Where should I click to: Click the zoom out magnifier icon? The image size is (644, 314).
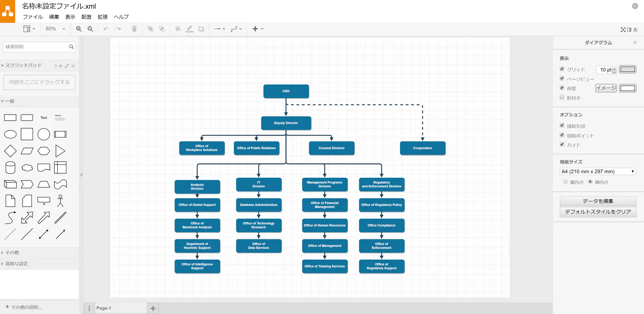90,29
